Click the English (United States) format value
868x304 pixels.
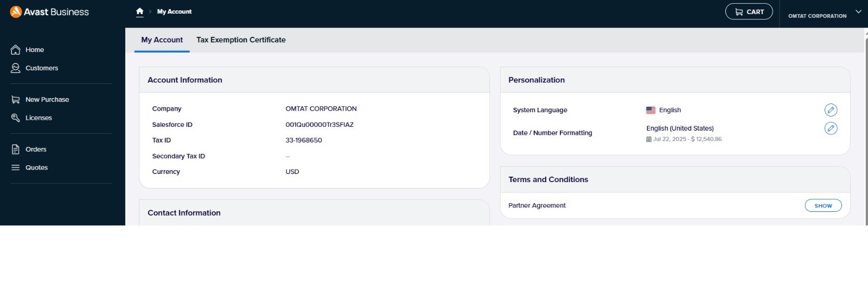pos(680,128)
